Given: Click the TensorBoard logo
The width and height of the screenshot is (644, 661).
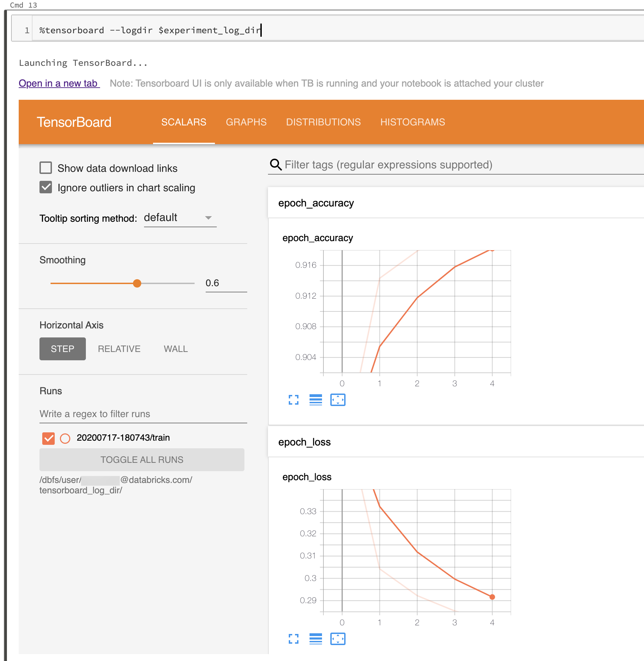Looking at the screenshot, I should (x=74, y=122).
